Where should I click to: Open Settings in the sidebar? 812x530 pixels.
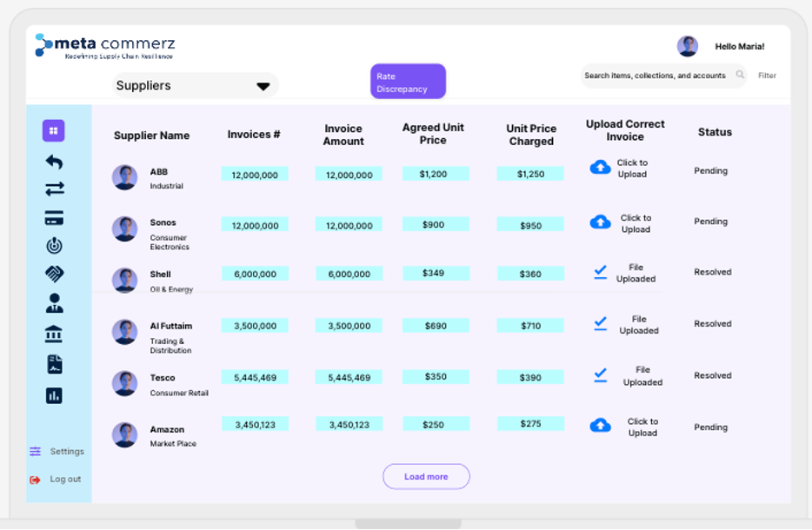[x=67, y=451]
